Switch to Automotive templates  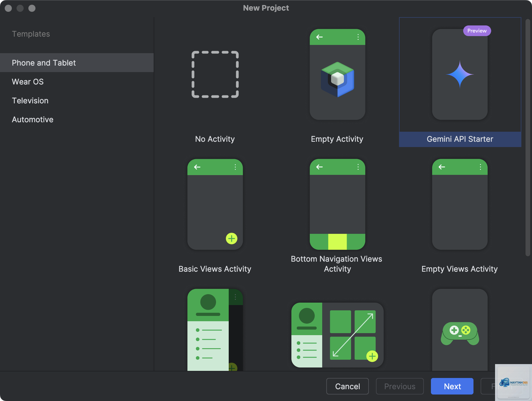77,119
